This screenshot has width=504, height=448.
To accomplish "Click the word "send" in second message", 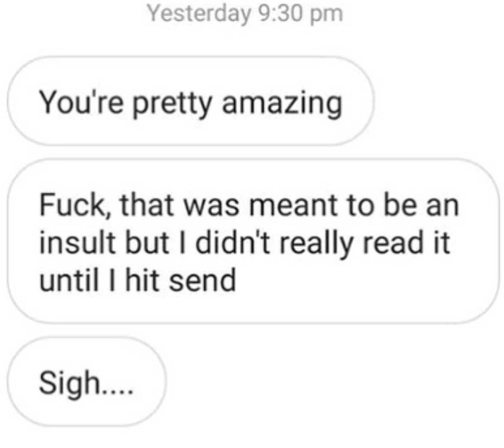I will (x=202, y=280).
